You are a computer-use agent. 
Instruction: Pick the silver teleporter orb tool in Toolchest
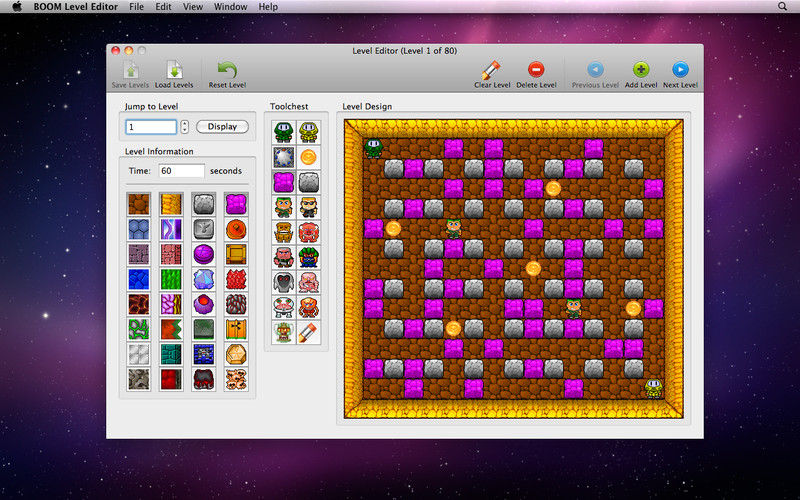click(x=284, y=158)
